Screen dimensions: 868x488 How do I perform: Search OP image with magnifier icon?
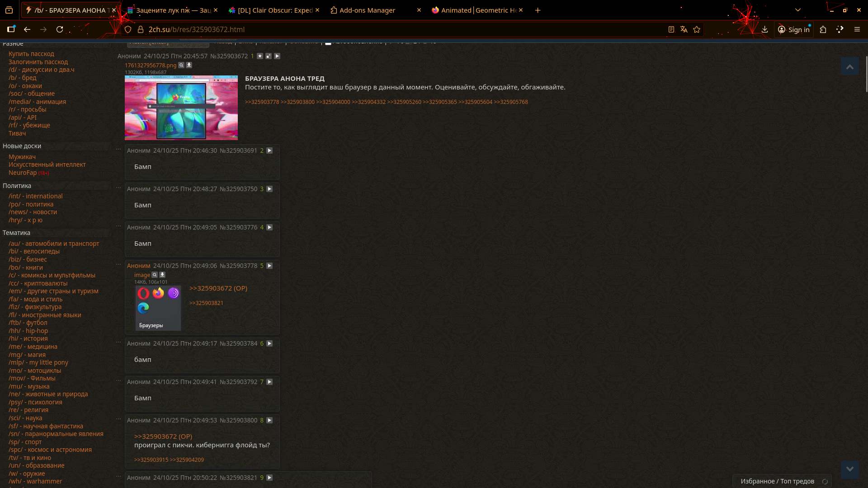coord(181,65)
